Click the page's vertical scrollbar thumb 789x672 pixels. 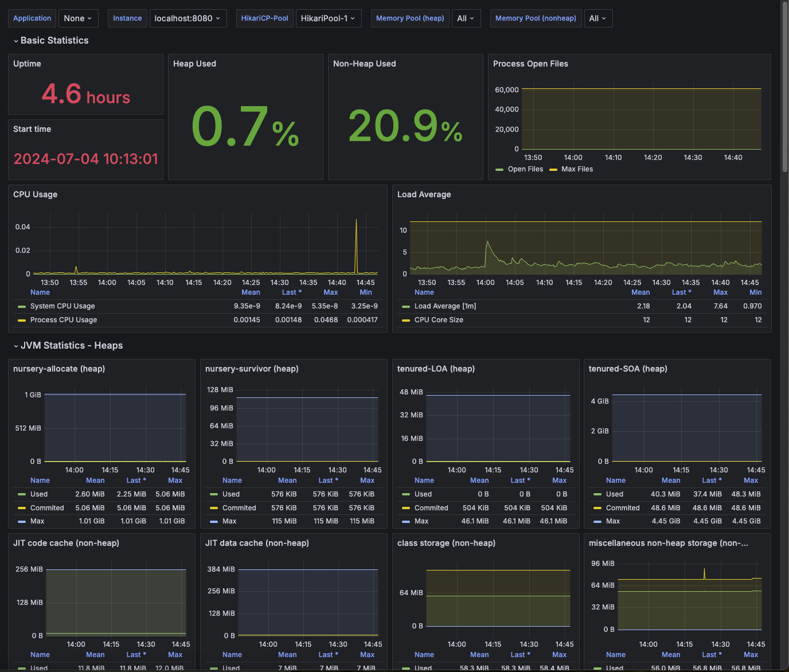[785, 86]
